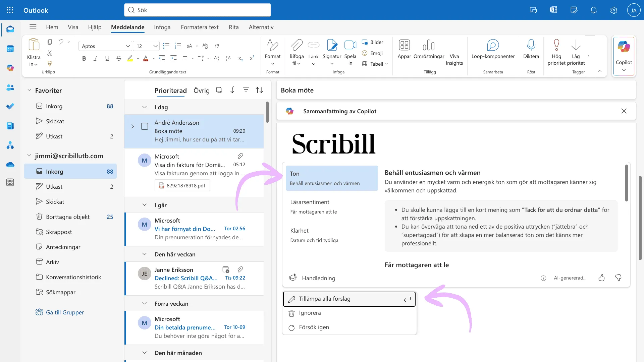
Task: Insert a bulleted list
Action: point(166,46)
